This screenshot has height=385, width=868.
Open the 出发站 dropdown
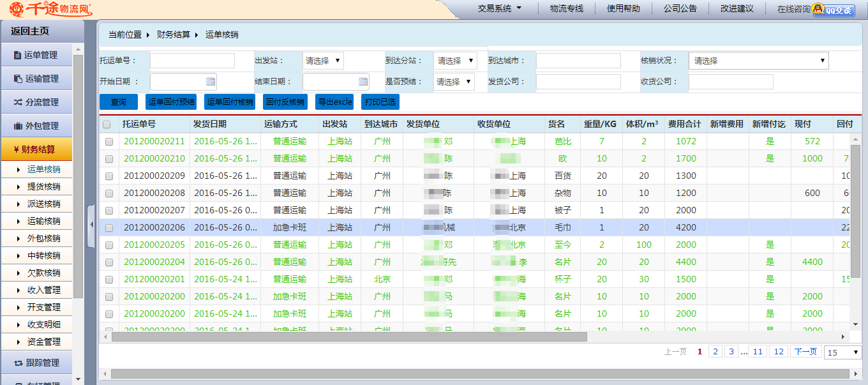click(x=323, y=61)
